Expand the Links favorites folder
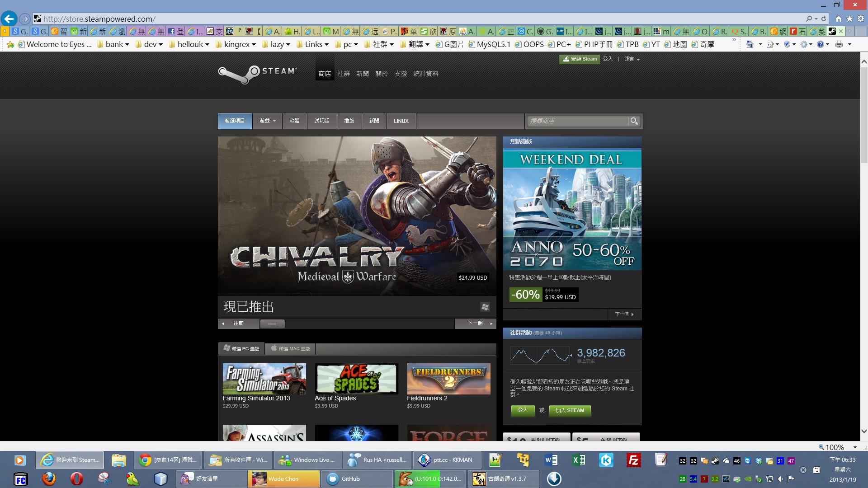 point(312,44)
